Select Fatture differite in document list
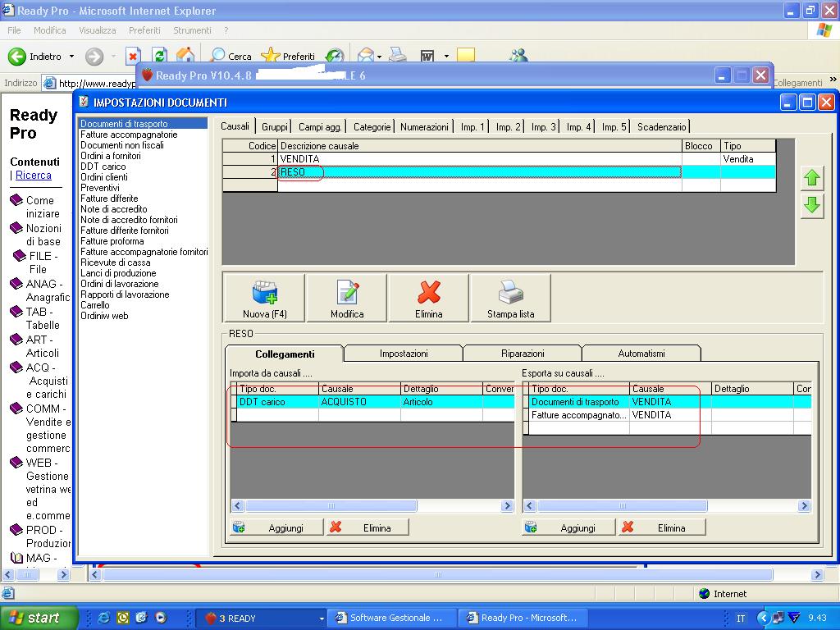Viewport: 840px width, 630px height. tap(109, 199)
